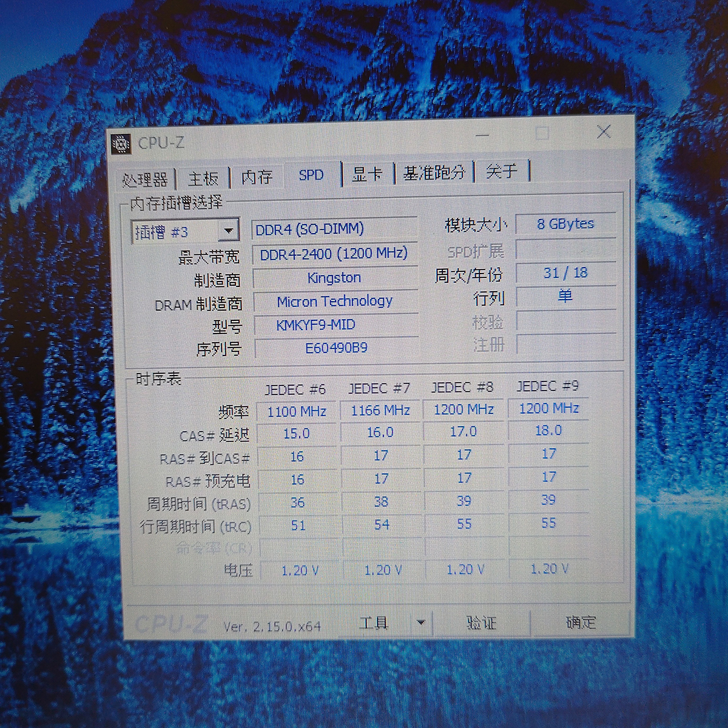Click the serial number E60490B9 field

coord(336,348)
